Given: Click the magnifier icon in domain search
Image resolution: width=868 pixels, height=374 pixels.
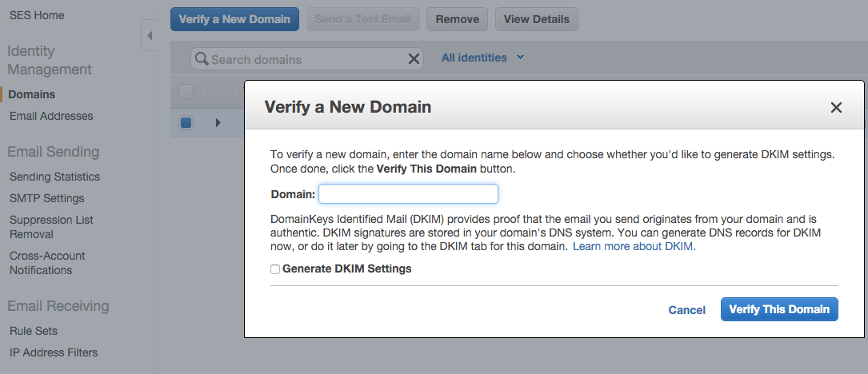Looking at the screenshot, I should coord(202,59).
